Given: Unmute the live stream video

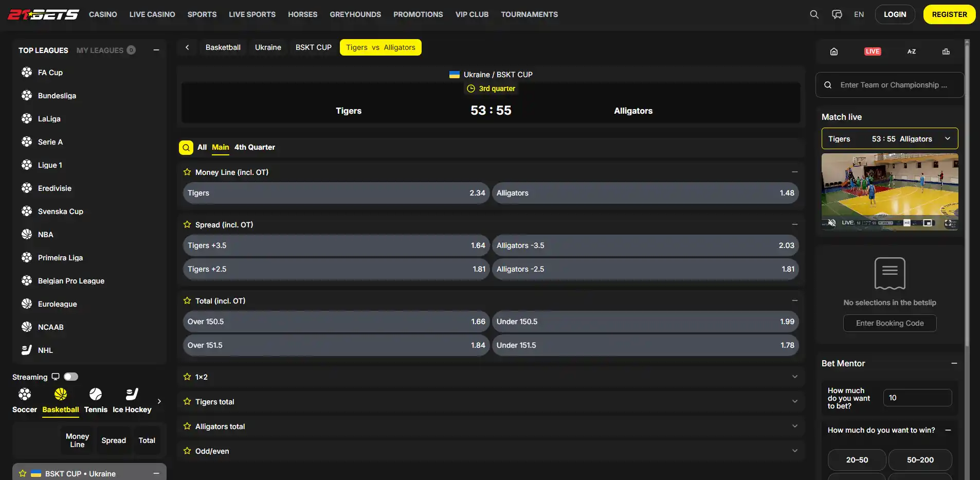Looking at the screenshot, I should [831, 223].
